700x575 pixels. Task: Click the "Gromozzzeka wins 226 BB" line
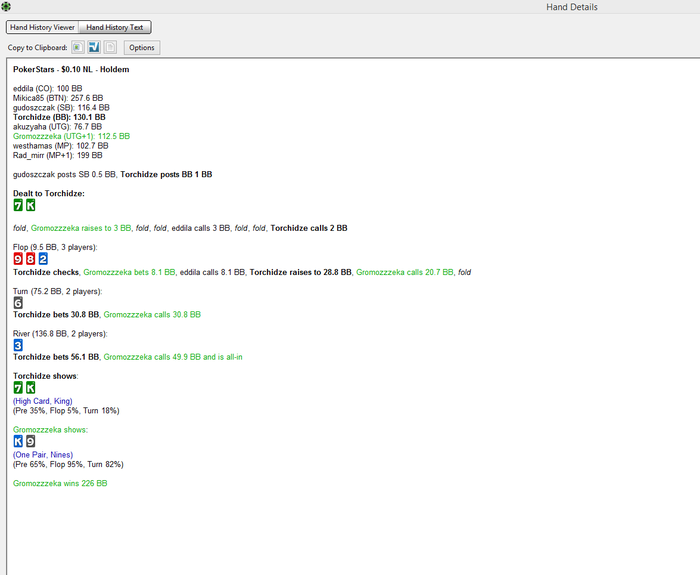(x=60, y=483)
